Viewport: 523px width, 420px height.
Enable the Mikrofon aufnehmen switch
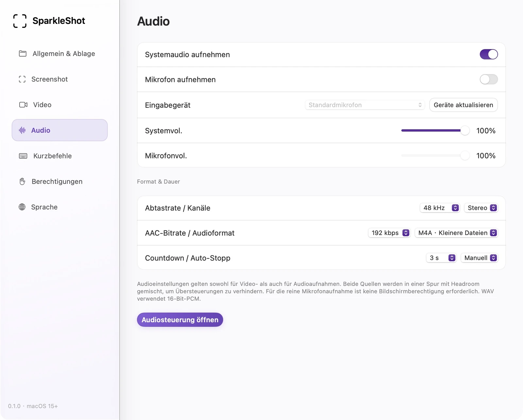pyautogui.click(x=489, y=79)
